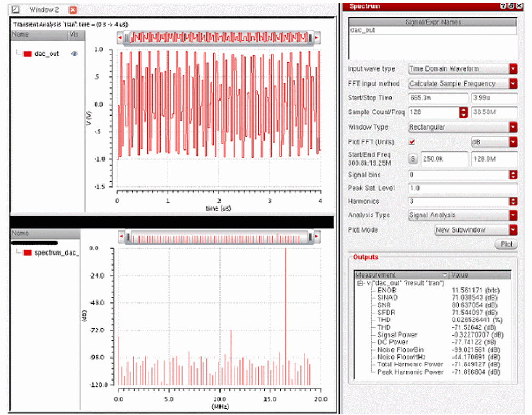Screen dimensions: 532x415
Task: Click the S button beside Start/End Freq
Action: (412, 159)
